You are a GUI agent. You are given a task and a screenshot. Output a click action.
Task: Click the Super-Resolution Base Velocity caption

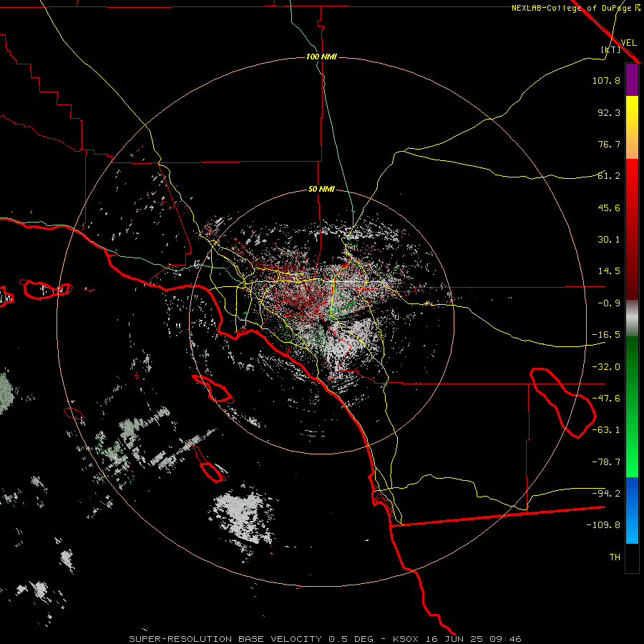coord(325,639)
